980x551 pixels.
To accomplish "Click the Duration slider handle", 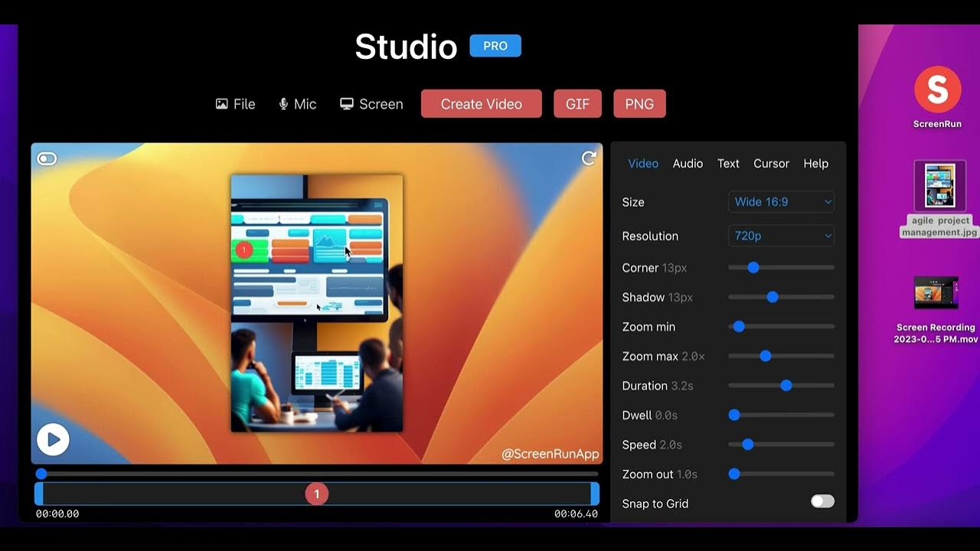I will 786,386.
